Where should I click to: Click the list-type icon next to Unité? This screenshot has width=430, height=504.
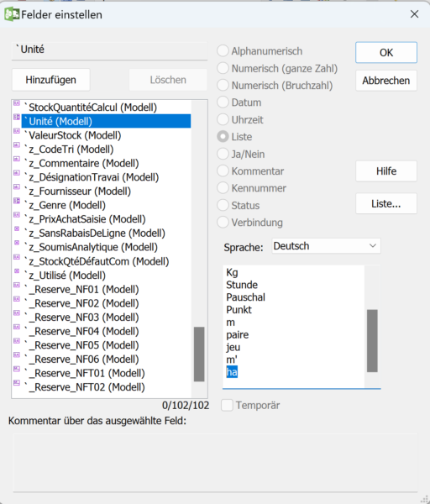click(17, 117)
